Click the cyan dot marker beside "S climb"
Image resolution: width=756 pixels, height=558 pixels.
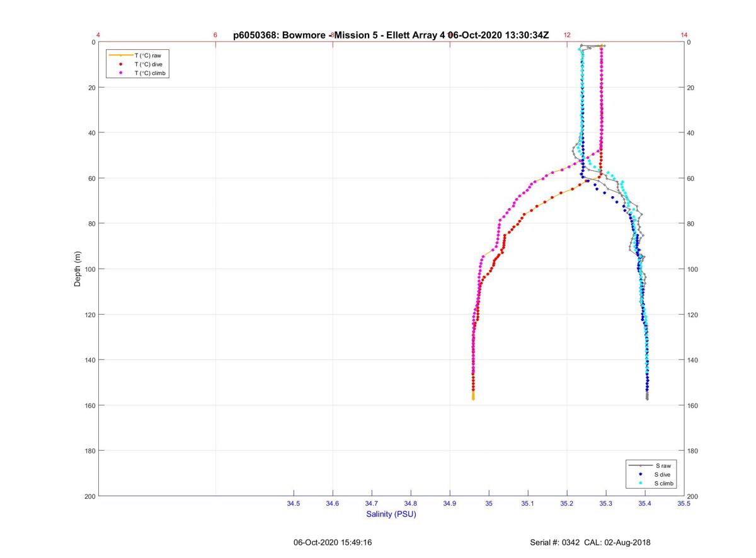point(641,483)
